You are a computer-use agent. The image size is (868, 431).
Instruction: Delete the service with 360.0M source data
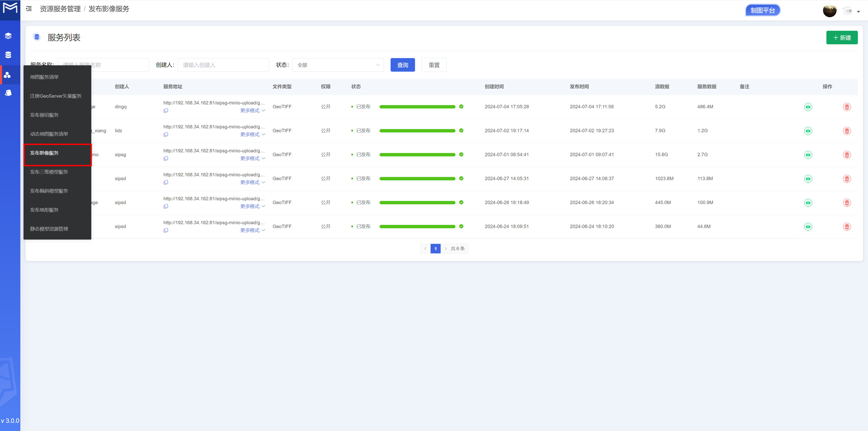click(847, 226)
